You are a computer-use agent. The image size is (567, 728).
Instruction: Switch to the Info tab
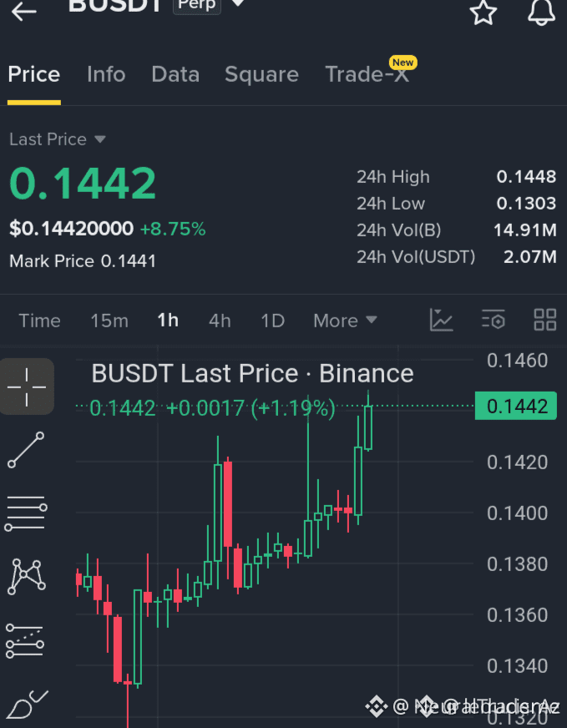click(106, 74)
